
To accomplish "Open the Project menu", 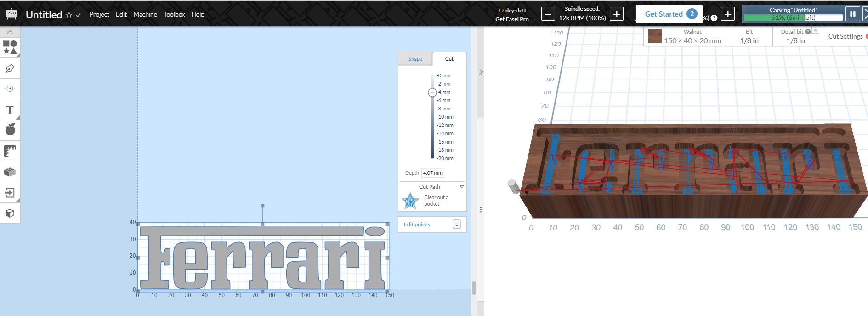I will [x=99, y=14].
